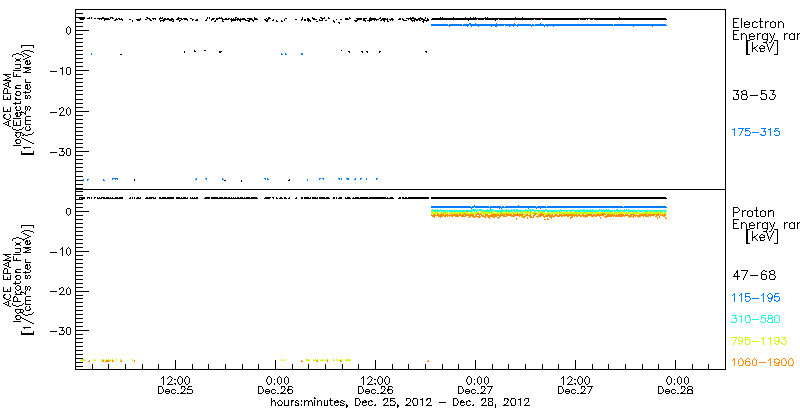Viewport: 800px width, 410px height.
Task: Click the 175-315 electron energy legend label
Action: (x=756, y=133)
